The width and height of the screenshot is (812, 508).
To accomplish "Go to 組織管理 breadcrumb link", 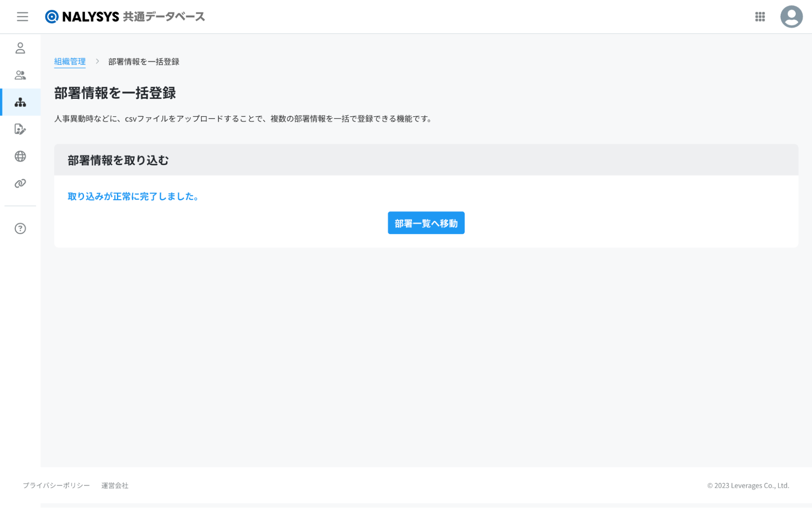I will (x=70, y=62).
